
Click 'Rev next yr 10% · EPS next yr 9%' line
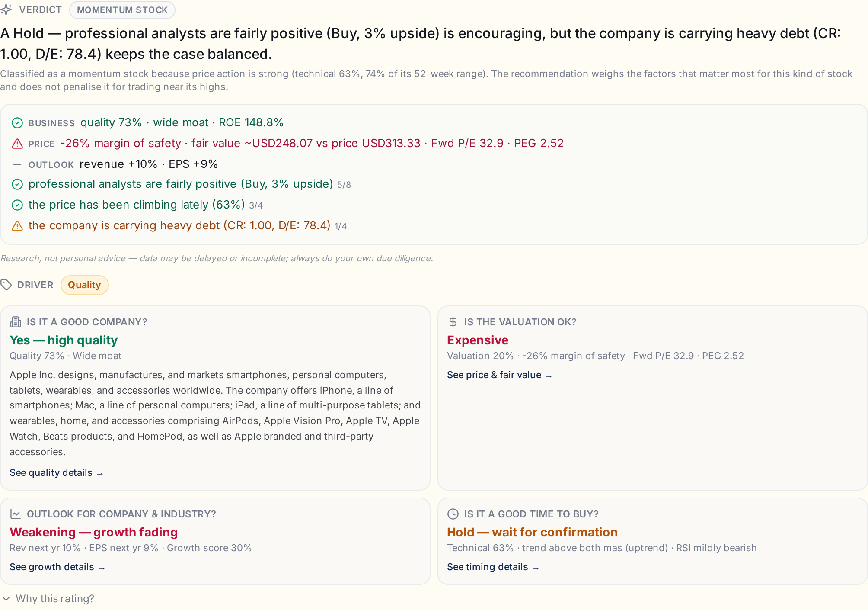click(131, 548)
